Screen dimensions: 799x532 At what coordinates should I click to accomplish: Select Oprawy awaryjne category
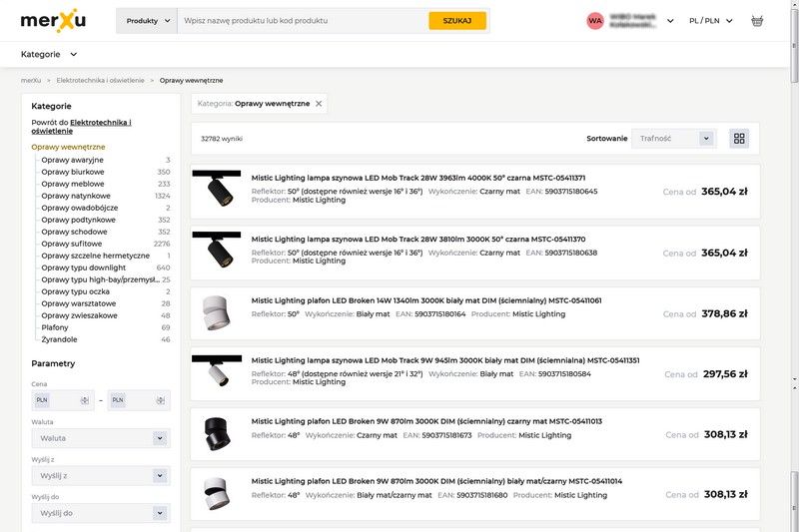[72, 160]
